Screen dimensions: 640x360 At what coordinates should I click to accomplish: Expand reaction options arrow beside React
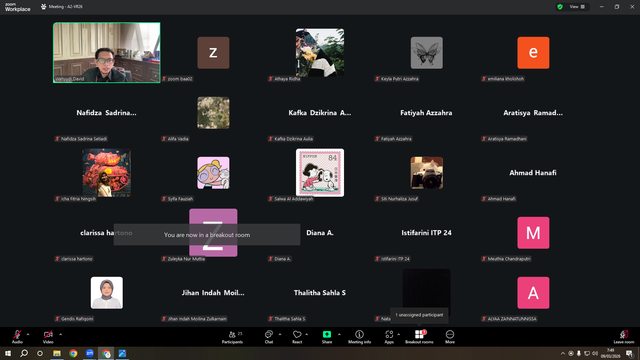pyautogui.click(x=307, y=334)
